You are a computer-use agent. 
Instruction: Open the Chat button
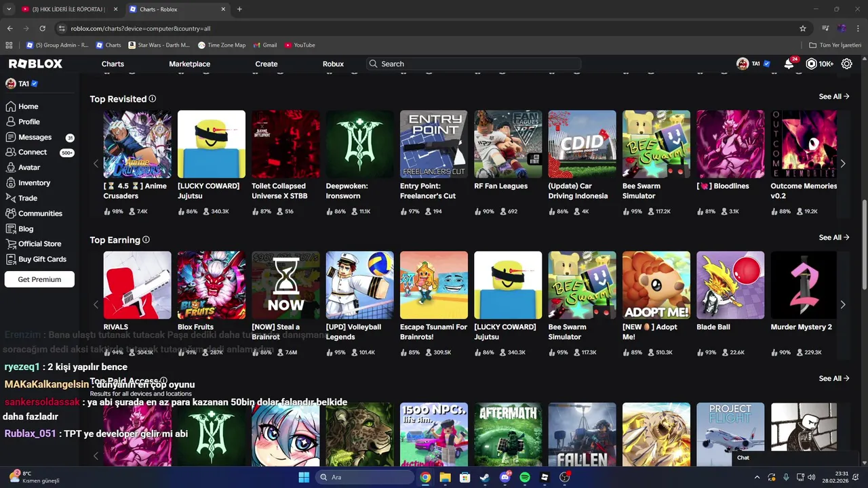point(743,457)
